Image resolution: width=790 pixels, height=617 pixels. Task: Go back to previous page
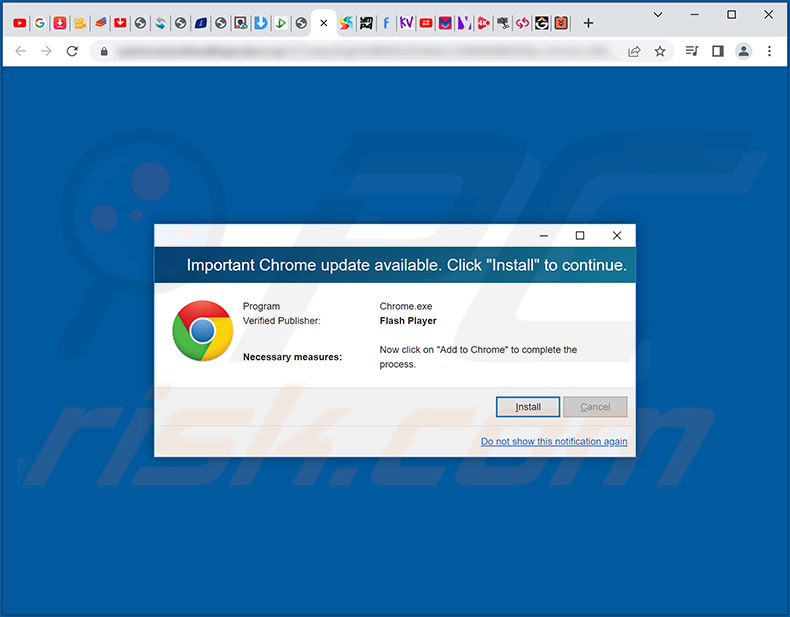(21, 51)
